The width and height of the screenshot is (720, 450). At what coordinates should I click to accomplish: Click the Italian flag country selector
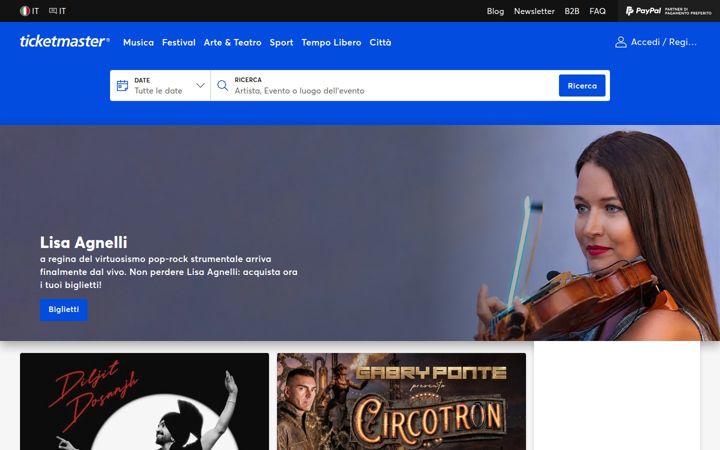click(29, 11)
